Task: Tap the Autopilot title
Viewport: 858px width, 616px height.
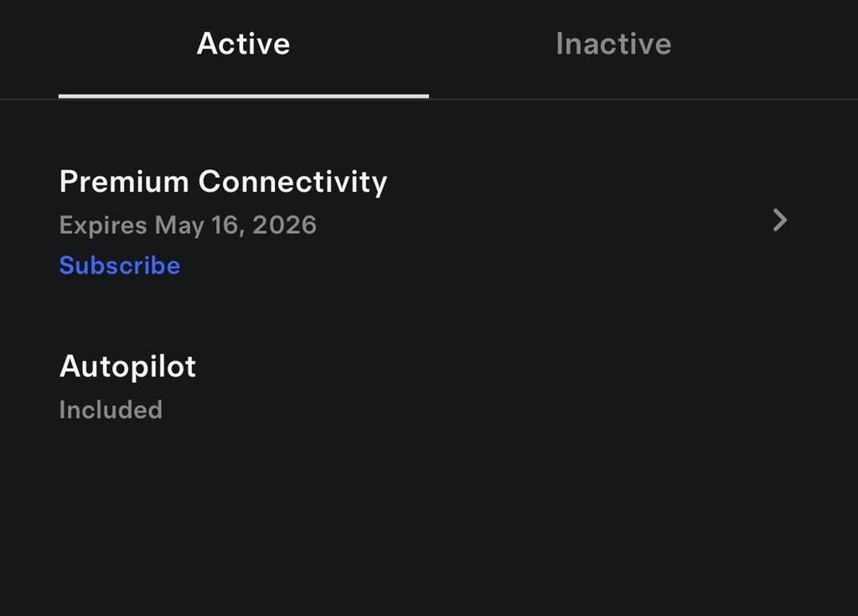Action: 127,366
